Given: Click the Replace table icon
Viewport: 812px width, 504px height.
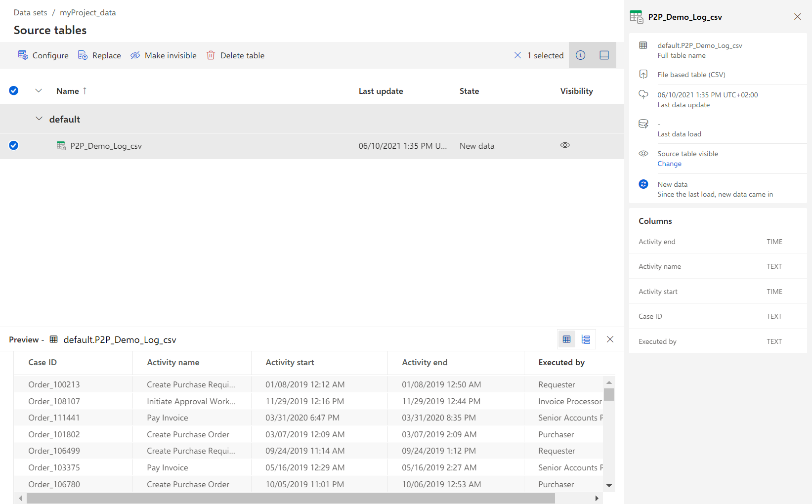Looking at the screenshot, I should tap(83, 55).
